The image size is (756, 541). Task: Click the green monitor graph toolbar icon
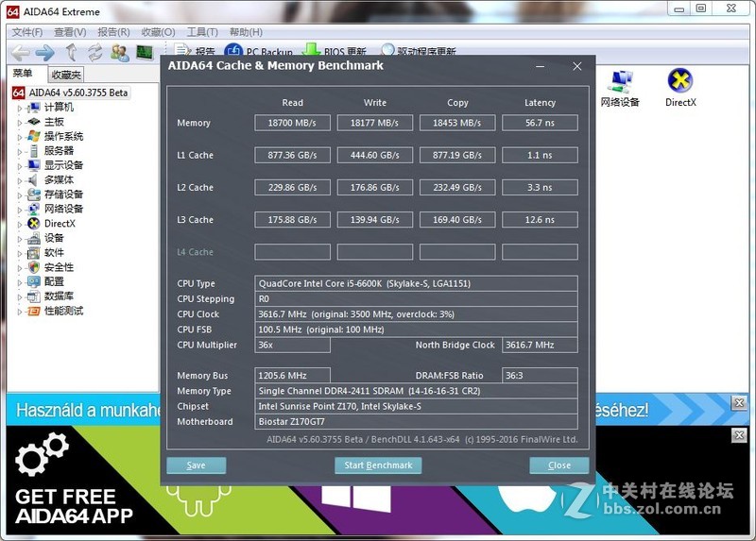tap(145, 52)
